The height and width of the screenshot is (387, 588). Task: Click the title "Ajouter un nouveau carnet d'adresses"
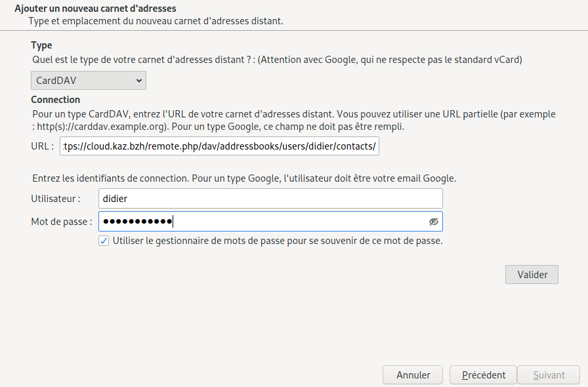point(95,9)
